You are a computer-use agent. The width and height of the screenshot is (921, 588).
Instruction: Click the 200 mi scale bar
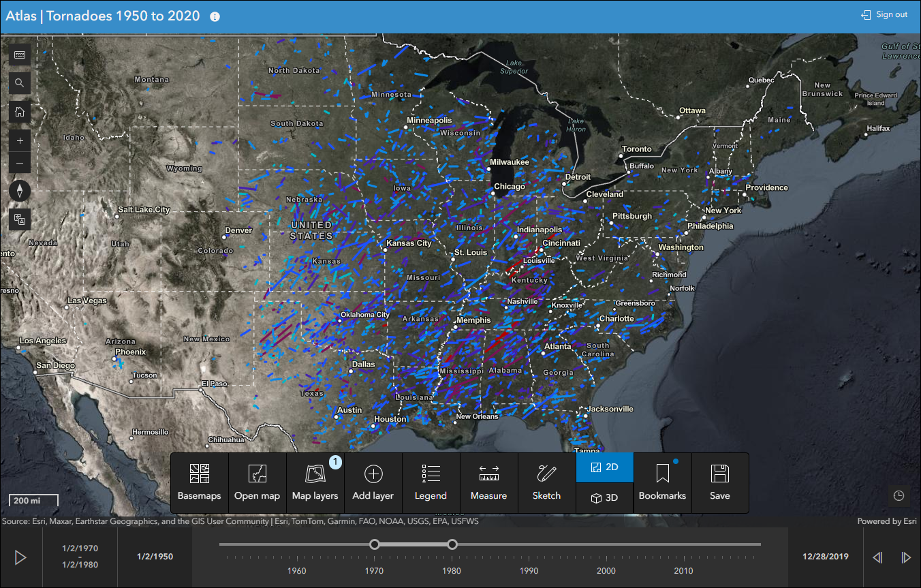click(x=33, y=500)
